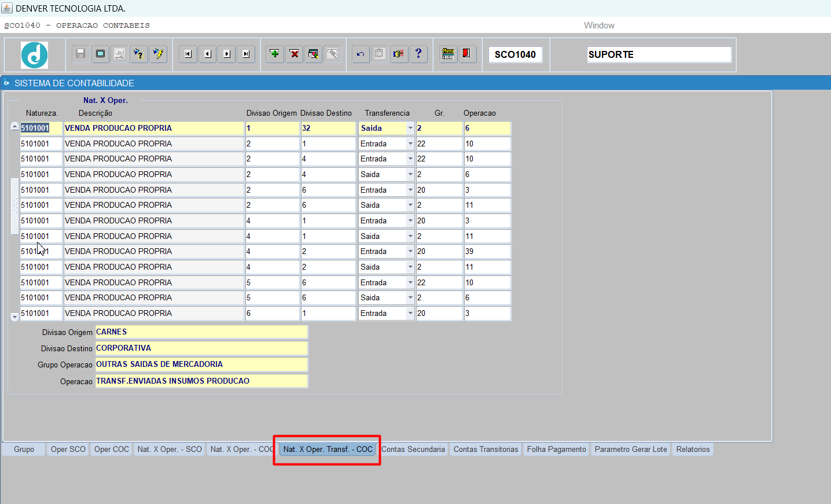The image size is (831, 504).
Task: Click the window-with-pencil icon beside delete
Action: click(x=313, y=54)
